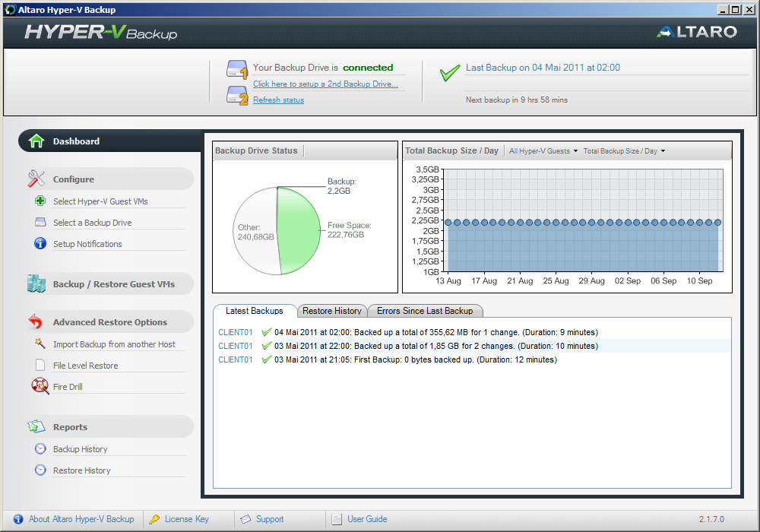Click success checkmark on 03 Mai 21:05 backup
760x532 pixels.
point(266,359)
